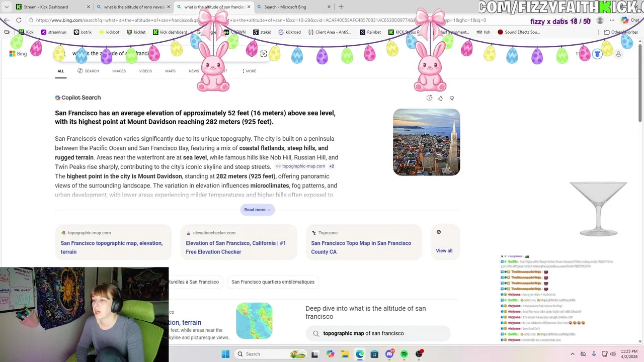Open Task View on the taskbar
The width and height of the screenshot is (644, 362).
click(x=314, y=354)
